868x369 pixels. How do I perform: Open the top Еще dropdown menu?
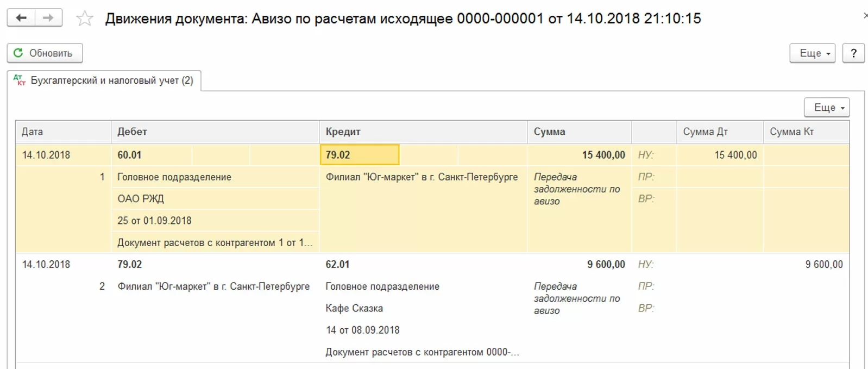coord(812,53)
